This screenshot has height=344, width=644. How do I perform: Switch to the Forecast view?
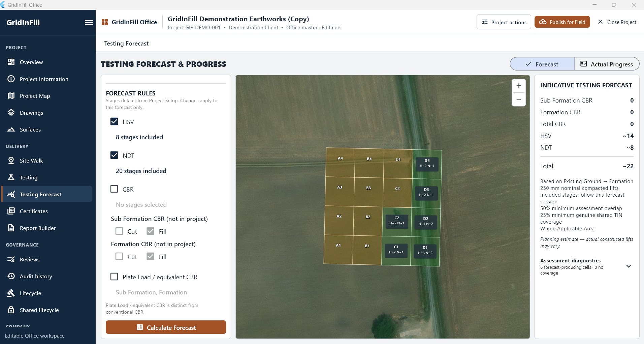(x=542, y=64)
